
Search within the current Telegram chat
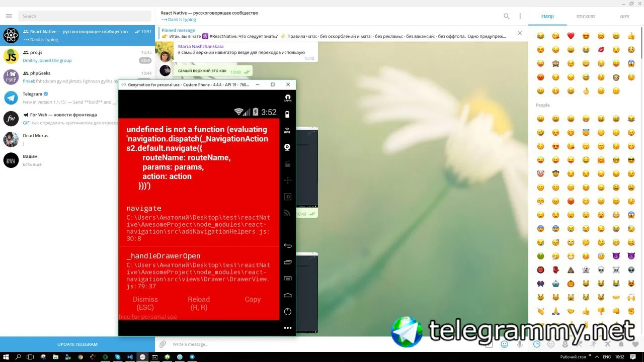[507, 16]
